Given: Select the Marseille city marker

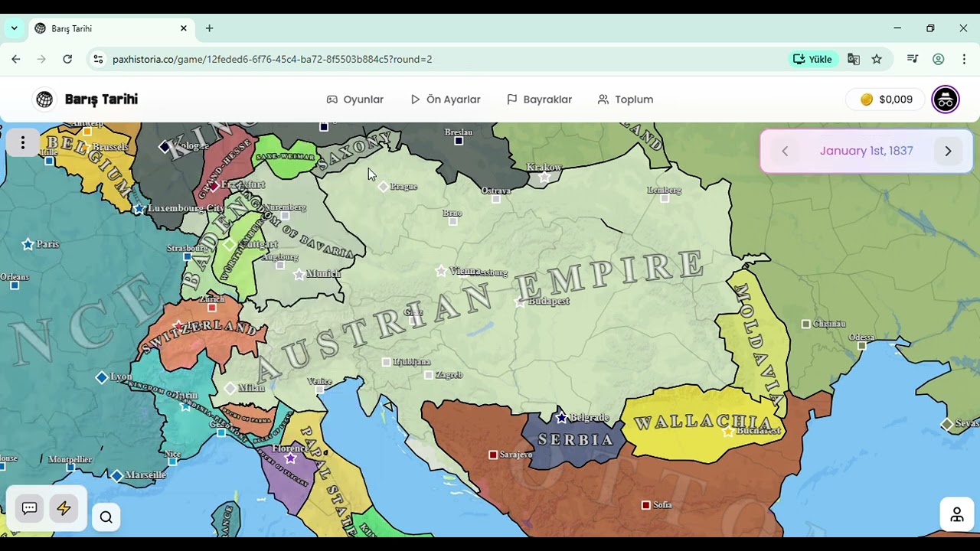Looking at the screenshot, I should click(116, 476).
